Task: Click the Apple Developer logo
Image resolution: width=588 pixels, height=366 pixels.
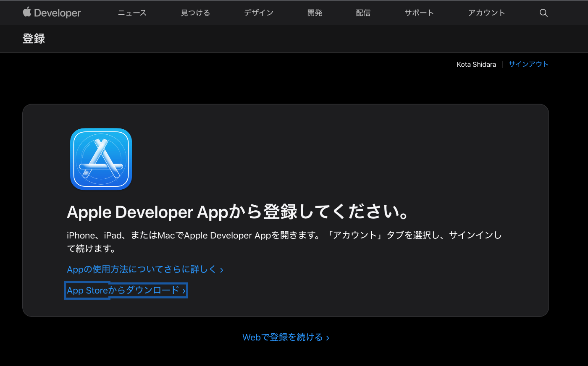Action: pos(52,13)
